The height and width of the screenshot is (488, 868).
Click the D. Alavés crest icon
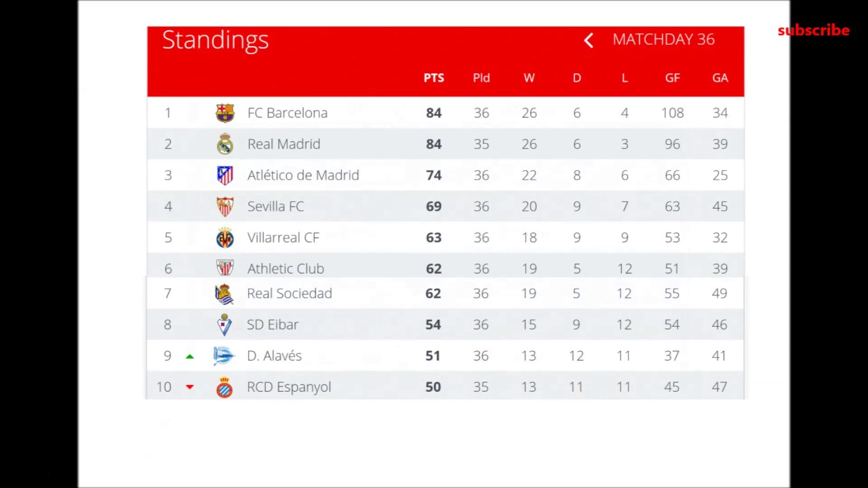pos(223,356)
